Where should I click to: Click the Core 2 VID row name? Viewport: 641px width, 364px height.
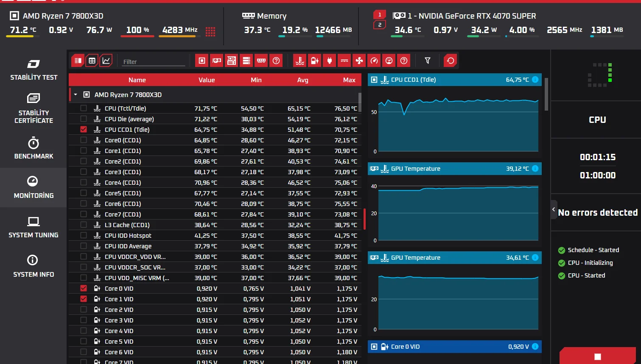click(x=119, y=310)
